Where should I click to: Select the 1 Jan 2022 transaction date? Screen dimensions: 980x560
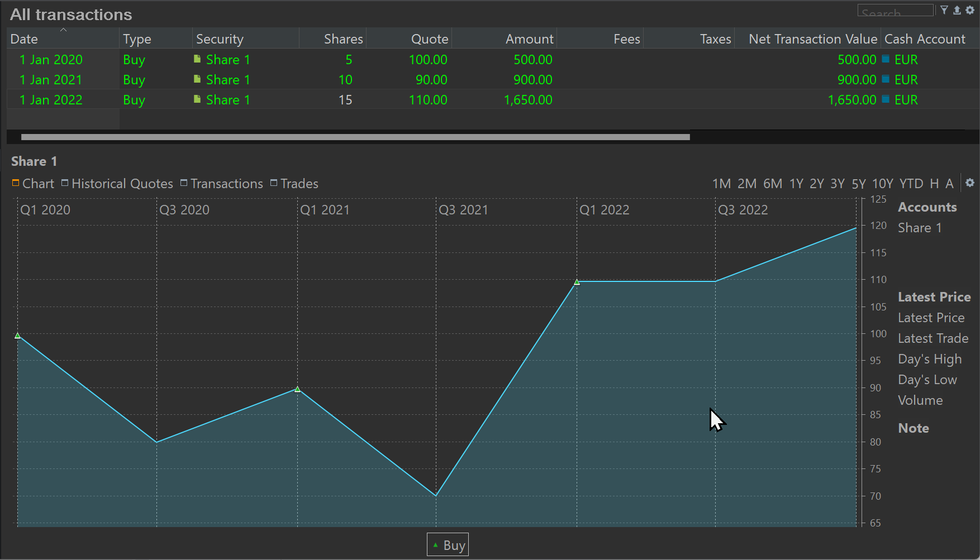[x=51, y=99]
